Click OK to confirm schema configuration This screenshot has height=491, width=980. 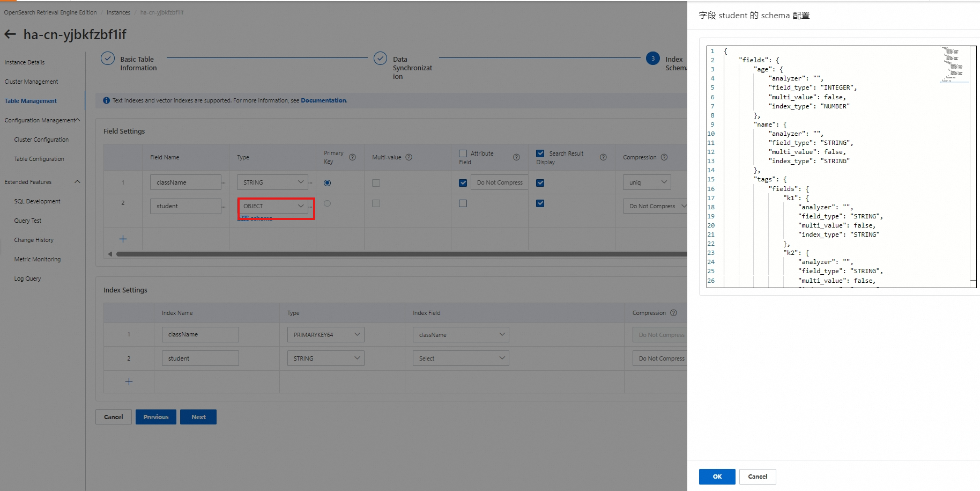click(717, 477)
